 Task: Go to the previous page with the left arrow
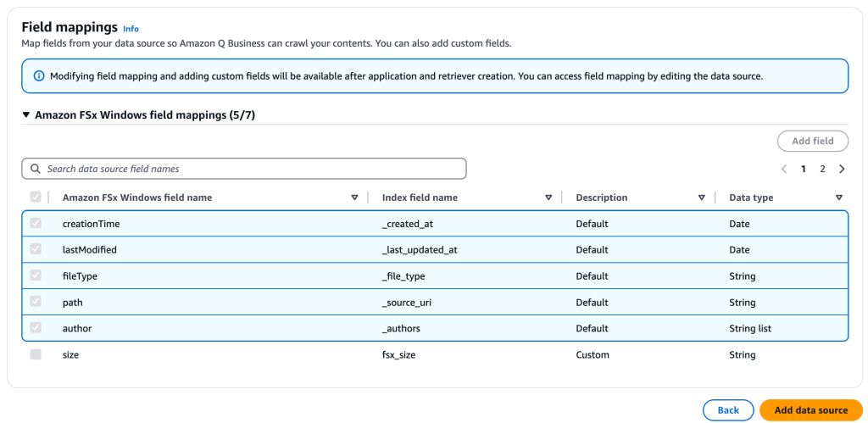coord(784,169)
